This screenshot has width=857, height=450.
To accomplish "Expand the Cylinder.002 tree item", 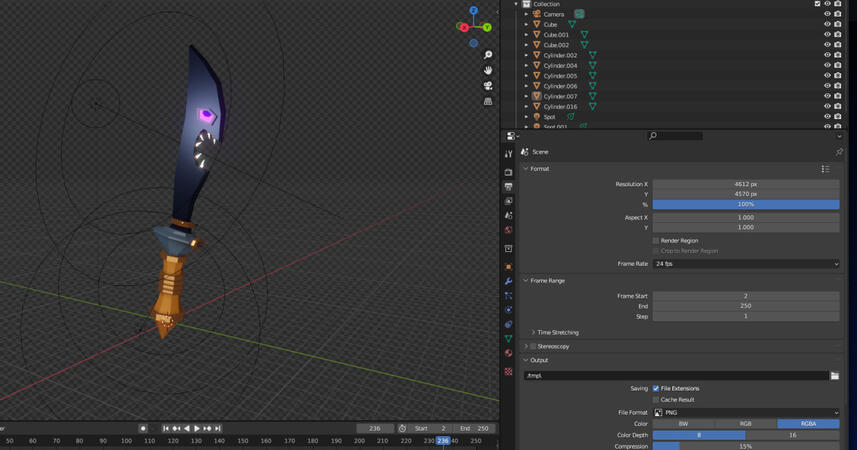I will click(527, 55).
